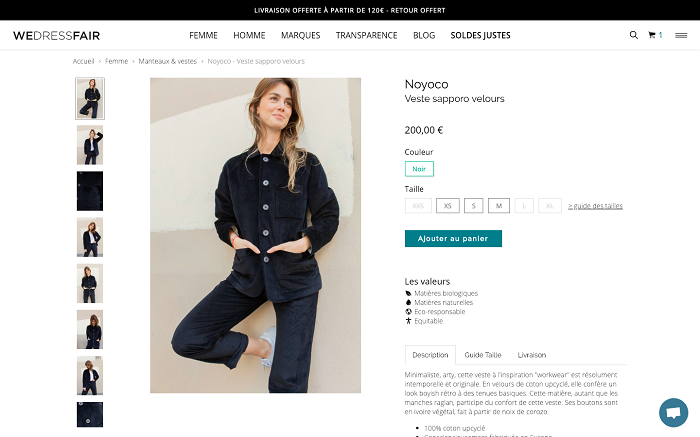Open the FEMME menu
Image resolution: width=700 pixels, height=437 pixels.
coord(203,35)
